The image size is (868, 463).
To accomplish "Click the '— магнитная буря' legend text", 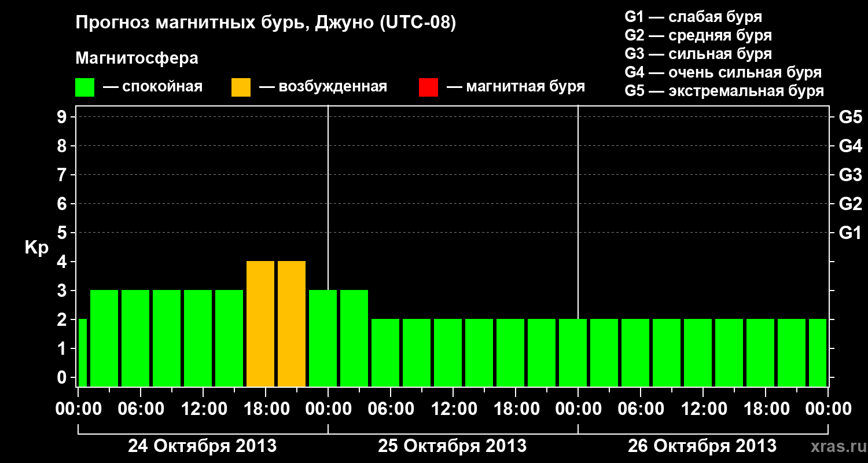I will point(516,87).
